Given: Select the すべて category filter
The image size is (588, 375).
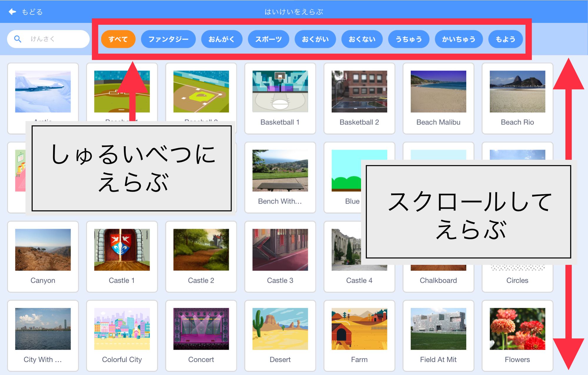Looking at the screenshot, I should [118, 39].
